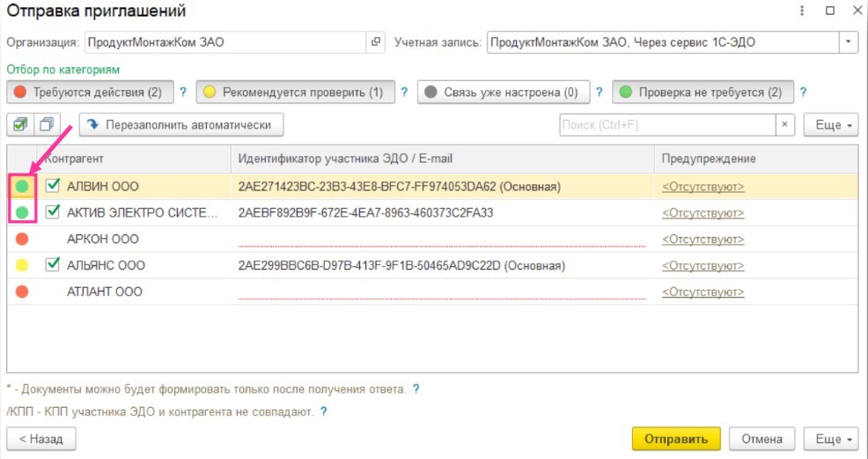Open the Организация field link icon
Viewport: 868px width, 459px height.
pos(376,42)
